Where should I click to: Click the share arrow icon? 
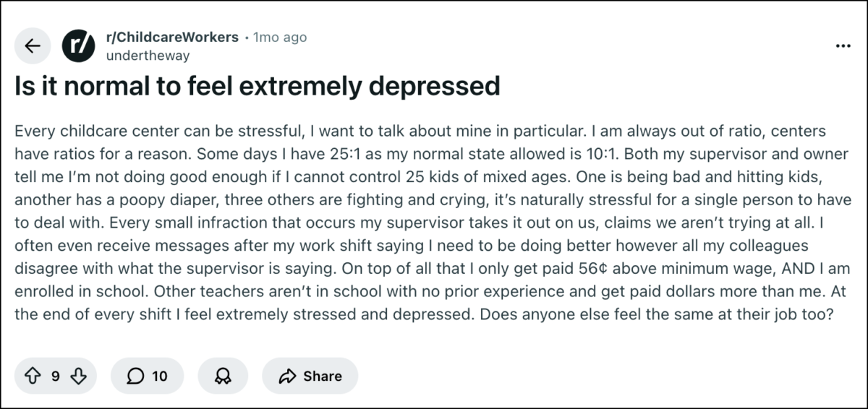[x=288, y=376]
